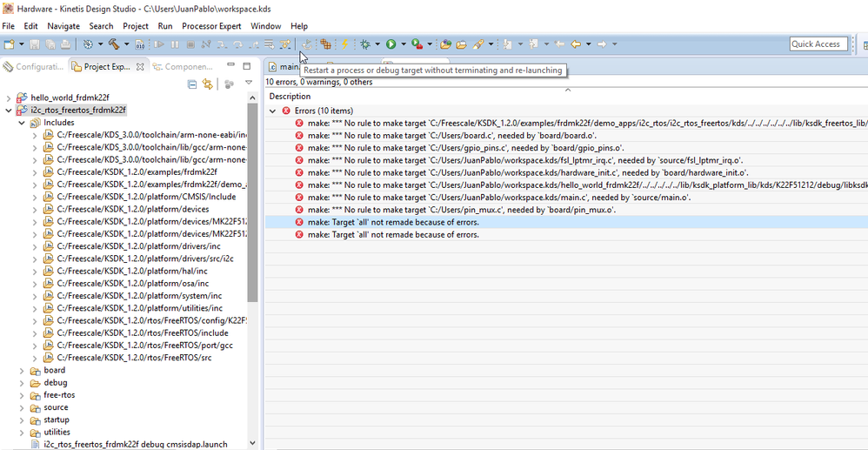Click the Search flashlight icon

click(x=478, y=44)
